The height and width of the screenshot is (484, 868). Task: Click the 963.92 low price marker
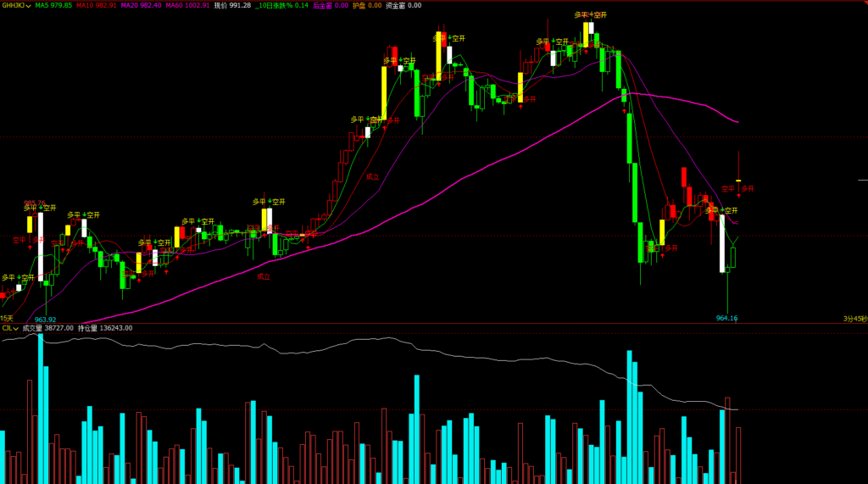[x=45, y=320]
